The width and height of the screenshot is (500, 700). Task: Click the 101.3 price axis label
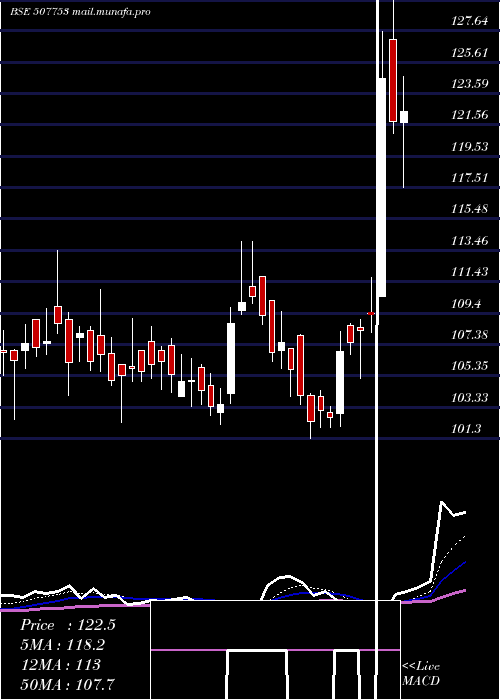(467, 429)
